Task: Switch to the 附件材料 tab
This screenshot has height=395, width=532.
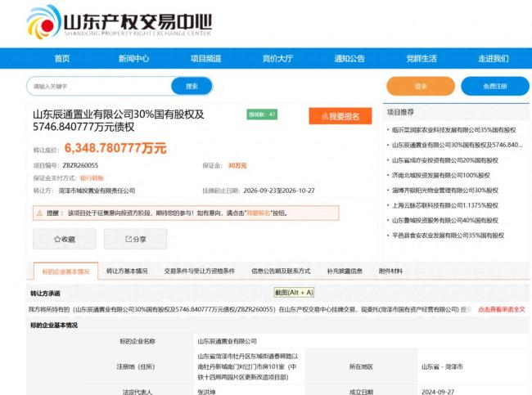Action: (390, 271)
